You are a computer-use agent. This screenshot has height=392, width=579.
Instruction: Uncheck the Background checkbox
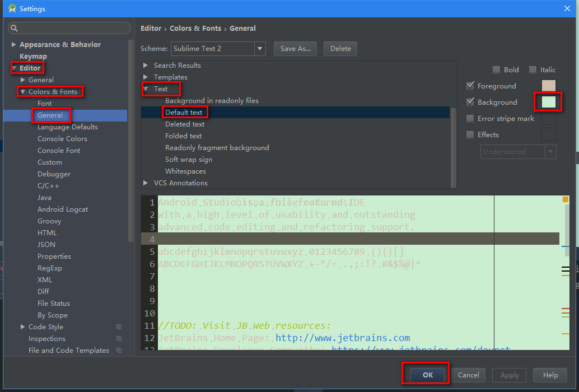pyautogui.click(x=470, y=102)
